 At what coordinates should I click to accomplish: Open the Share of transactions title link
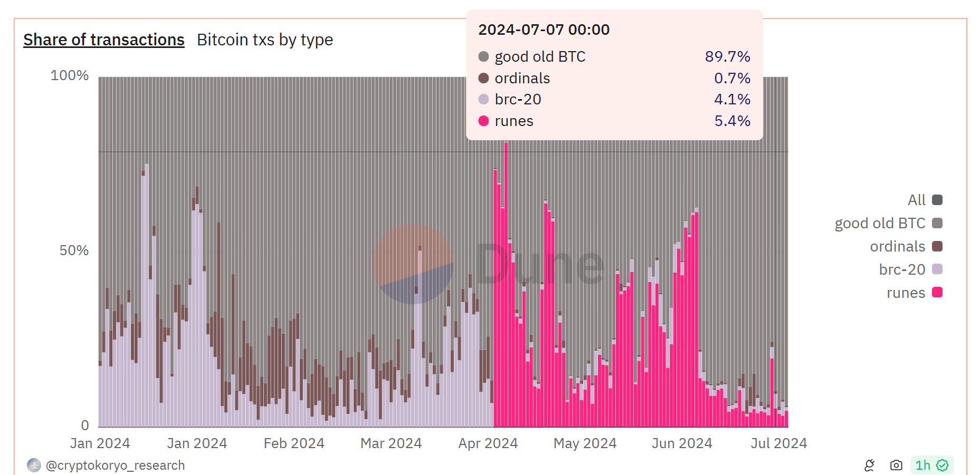coord(104,40)
